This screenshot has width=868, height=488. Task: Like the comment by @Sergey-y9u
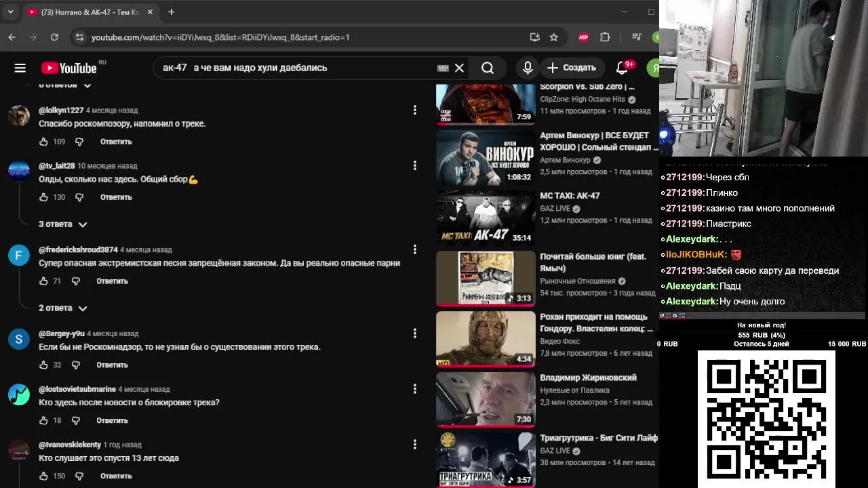pos(43,365)
